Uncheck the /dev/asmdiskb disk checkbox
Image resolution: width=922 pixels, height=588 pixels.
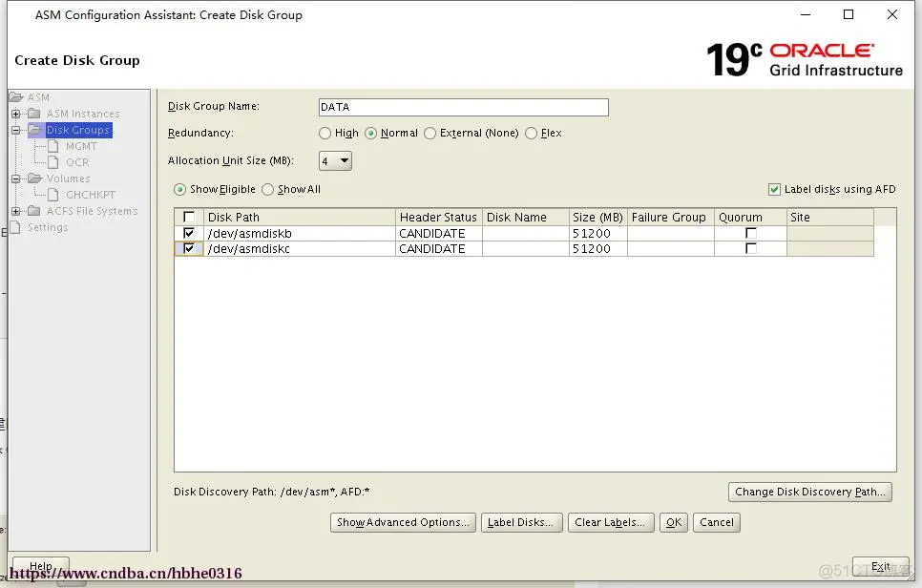tap(189, 234)
